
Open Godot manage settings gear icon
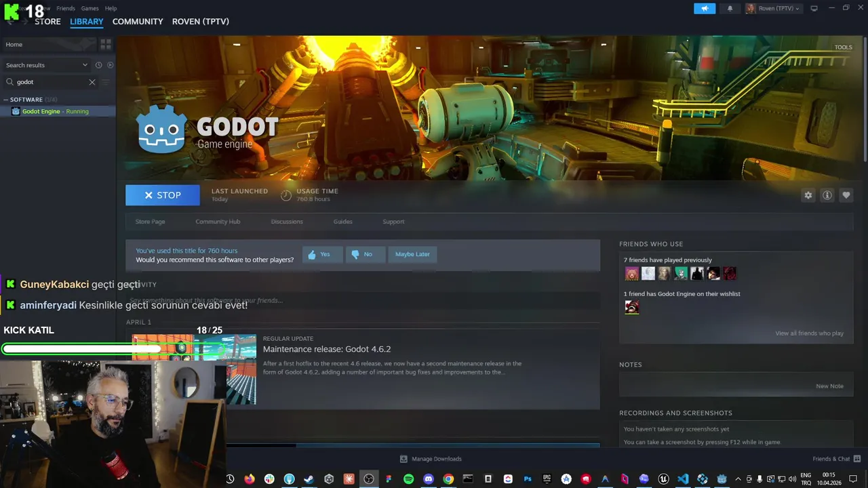tap(808, 195)
